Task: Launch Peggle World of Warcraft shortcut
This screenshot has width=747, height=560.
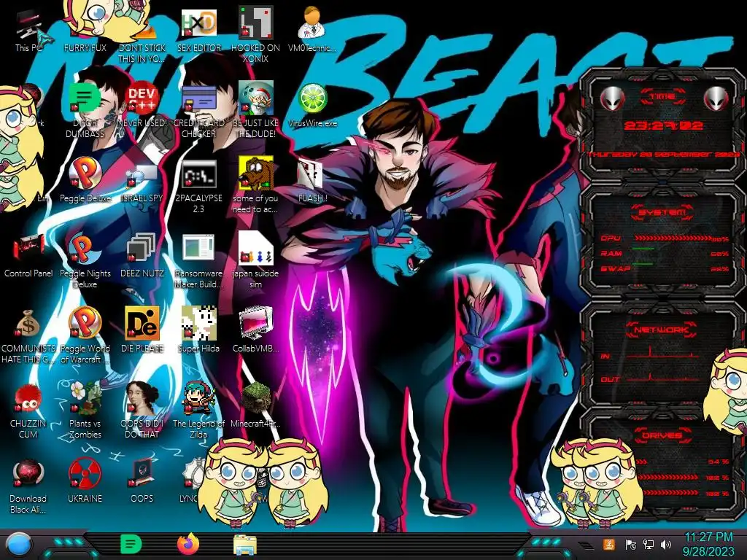Action: [85, 335]
